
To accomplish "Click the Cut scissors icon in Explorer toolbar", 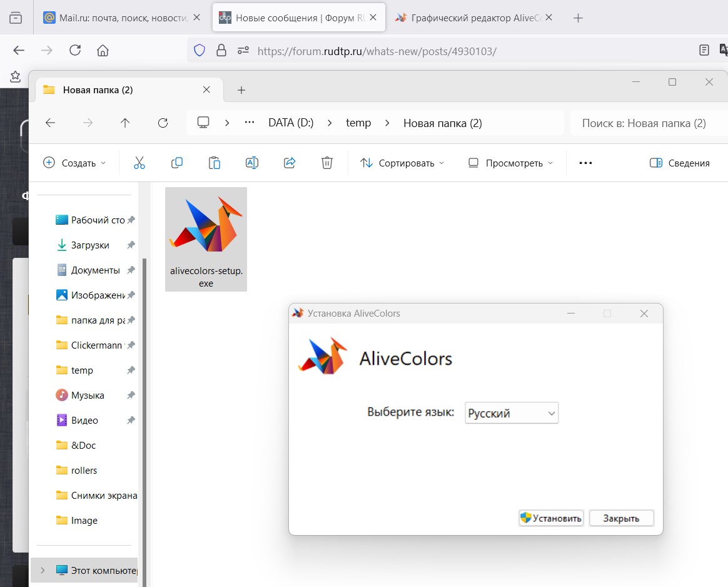I will click(139, 163).
